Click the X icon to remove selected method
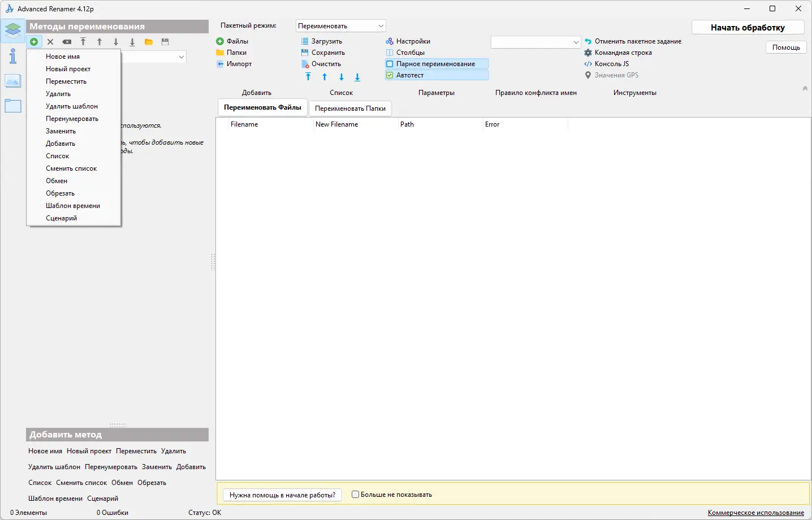The image size is (812, 520). click(50, 41)
